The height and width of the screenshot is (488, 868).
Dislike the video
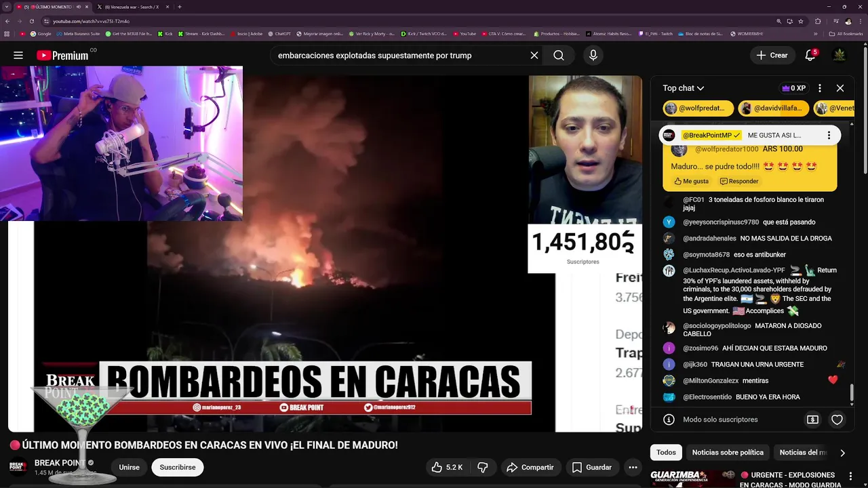pyautogui.click(x=483, y=467)
